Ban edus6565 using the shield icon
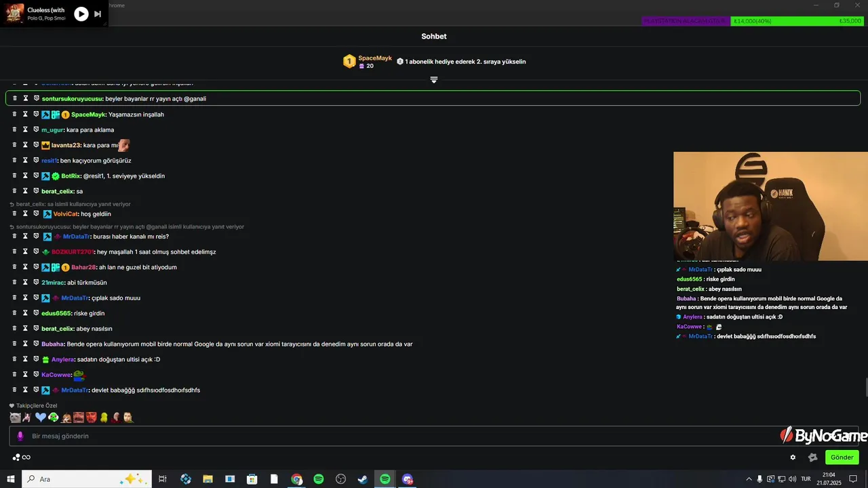The width and height of the screenshot is (868, 488). coord(37,313)
